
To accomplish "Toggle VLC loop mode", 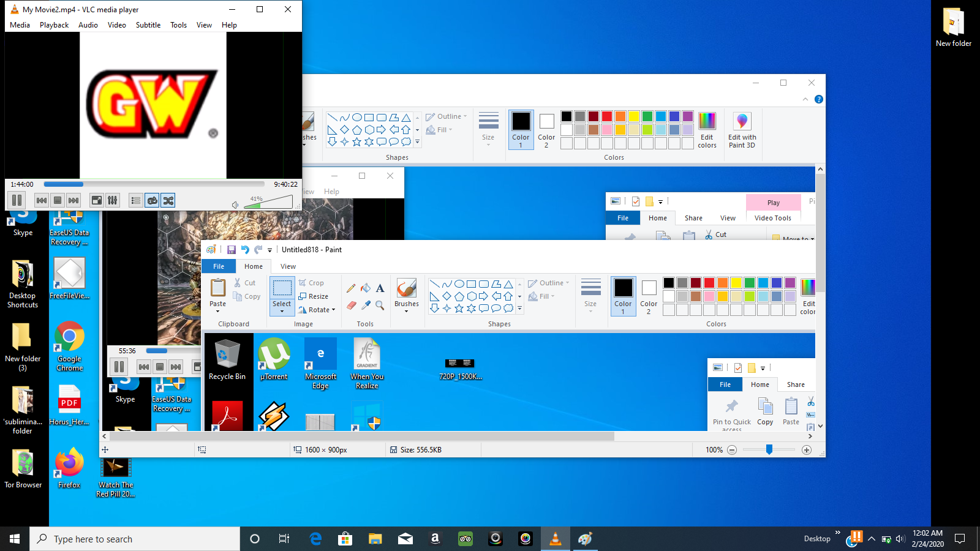I will point(153,200).
